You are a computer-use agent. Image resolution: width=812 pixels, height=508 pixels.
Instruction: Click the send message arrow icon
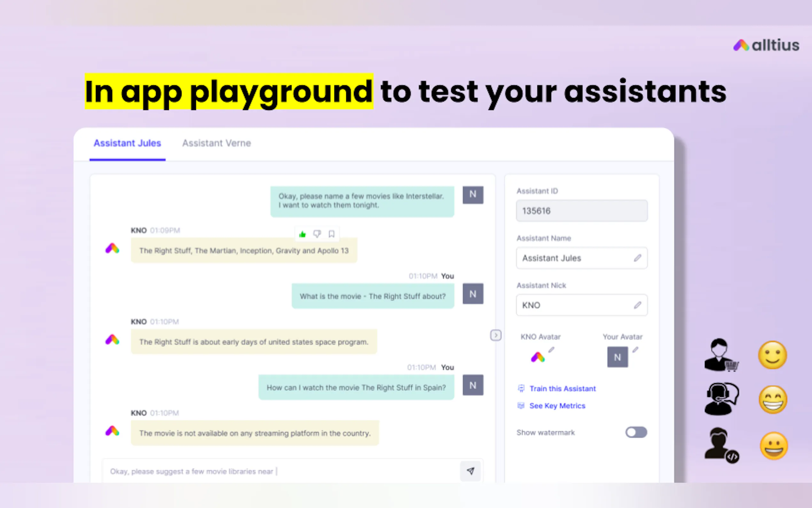(x=470, y=471)
